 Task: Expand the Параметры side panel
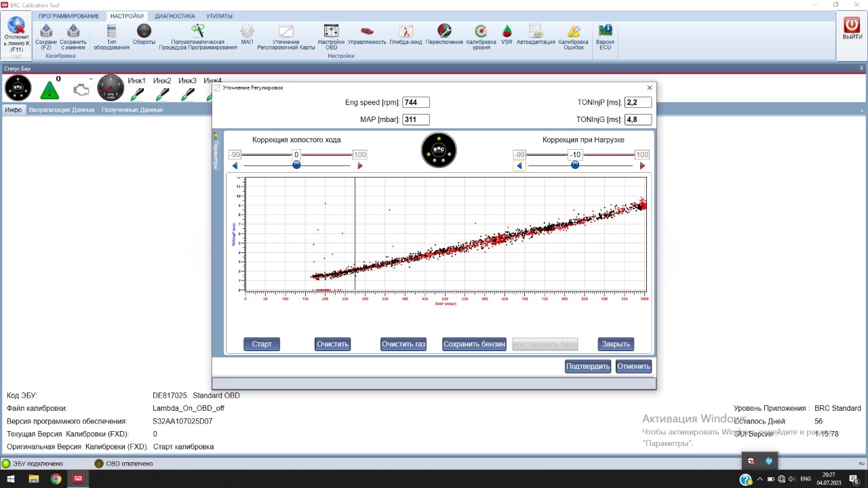pos(216,150)
